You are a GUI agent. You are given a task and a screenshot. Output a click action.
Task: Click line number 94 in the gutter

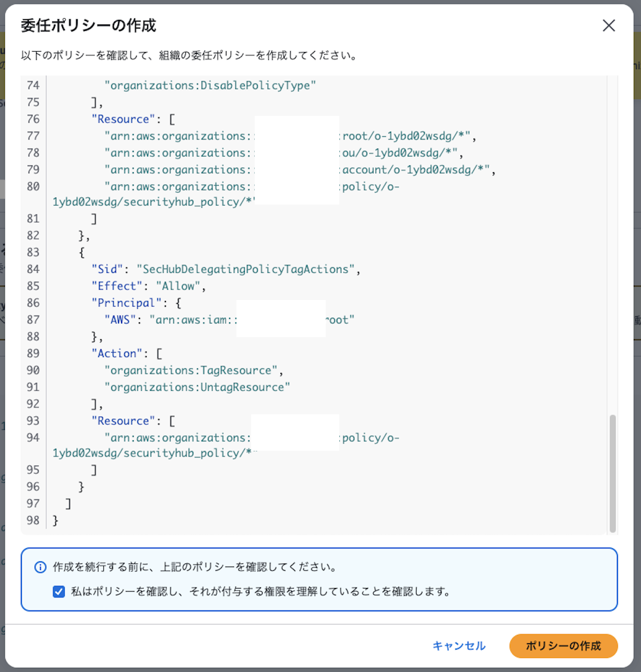click(33, 438)
